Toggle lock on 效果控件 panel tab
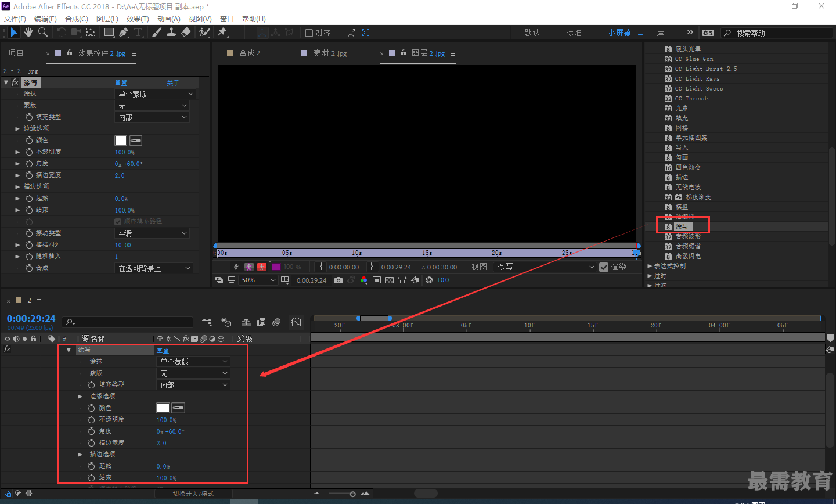Image resolution: width=836 pixels, height=504 pixels. [70, 53]
